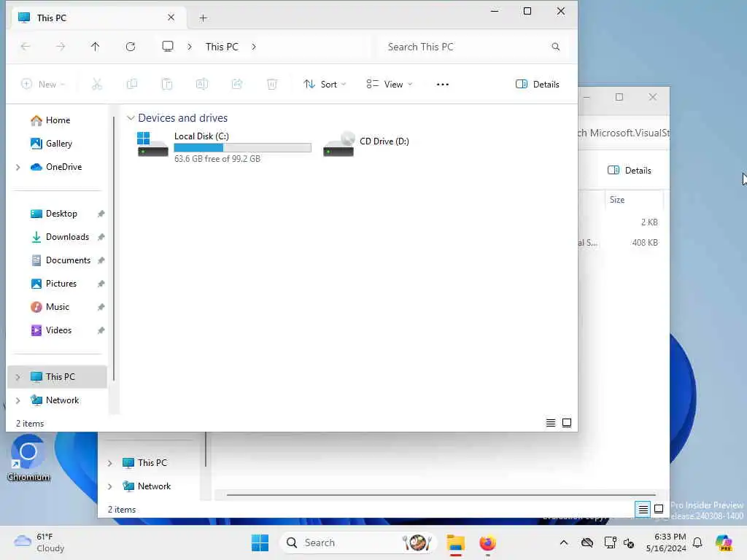This screenshot has width=747, height=560.
Task: Click the pin icon beside Music
Action: click(101, 307)
